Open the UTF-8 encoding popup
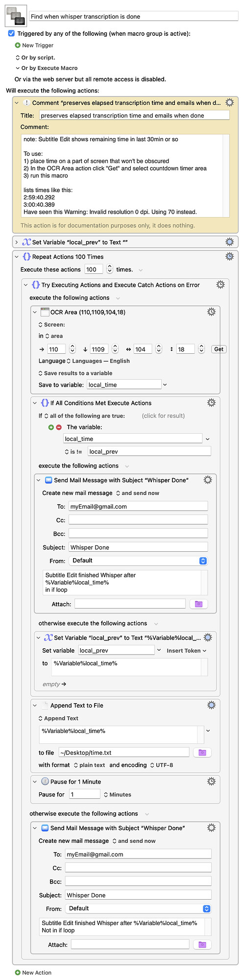The width and height of the screenshot is (243, 980). pos(162,765)
